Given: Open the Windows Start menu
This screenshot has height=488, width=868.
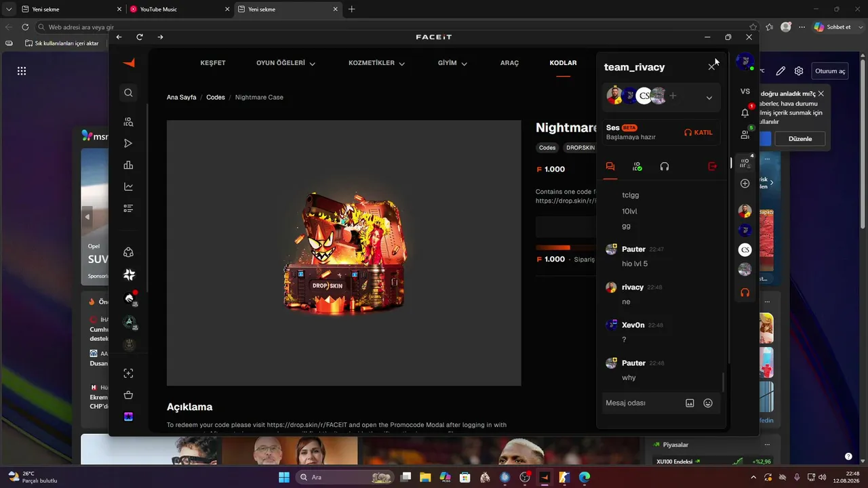Looking at the screenshot, I should [284, 477].
